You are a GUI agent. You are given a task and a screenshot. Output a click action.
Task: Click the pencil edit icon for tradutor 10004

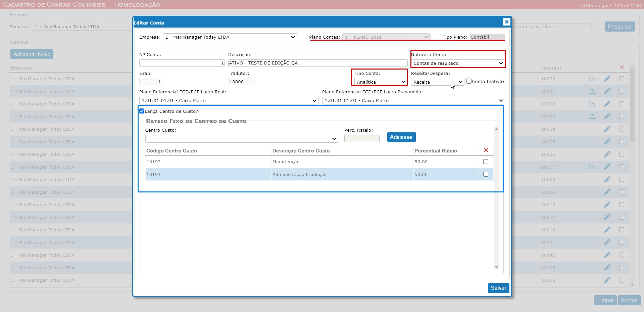pos(607,129)
